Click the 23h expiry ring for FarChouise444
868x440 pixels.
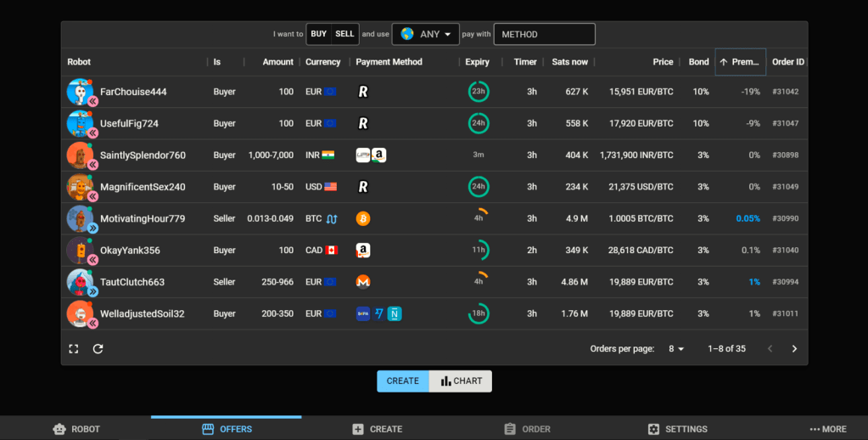tap(479, 92)
